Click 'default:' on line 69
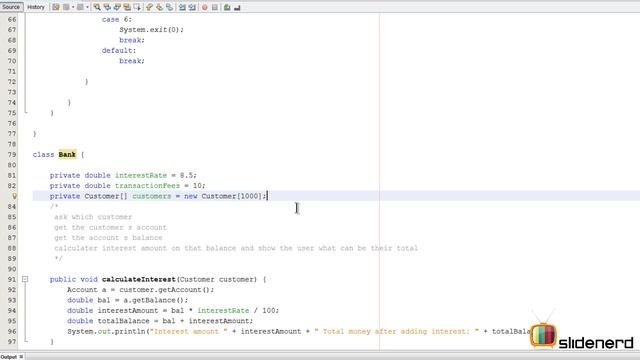 (119, 51)
